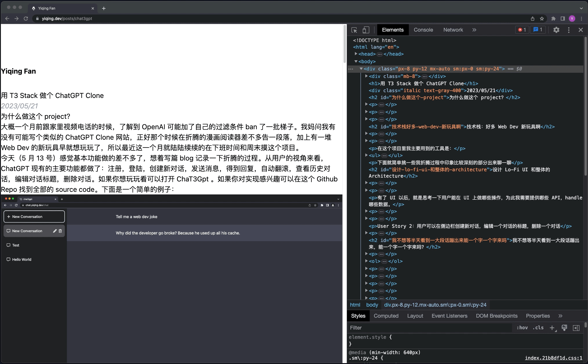Select the h2 技术栈好多-web-dev-新玩具啊 line
This screenshot has width=588, height=364.
pyautogui.click(x=462, y=127)
